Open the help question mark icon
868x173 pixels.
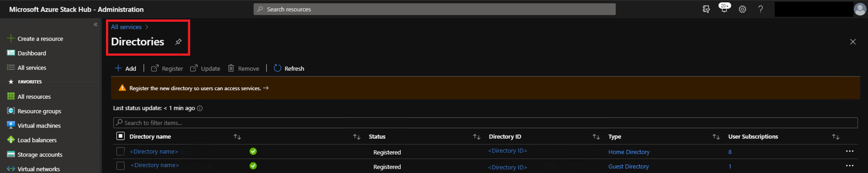tap(761, 9)
